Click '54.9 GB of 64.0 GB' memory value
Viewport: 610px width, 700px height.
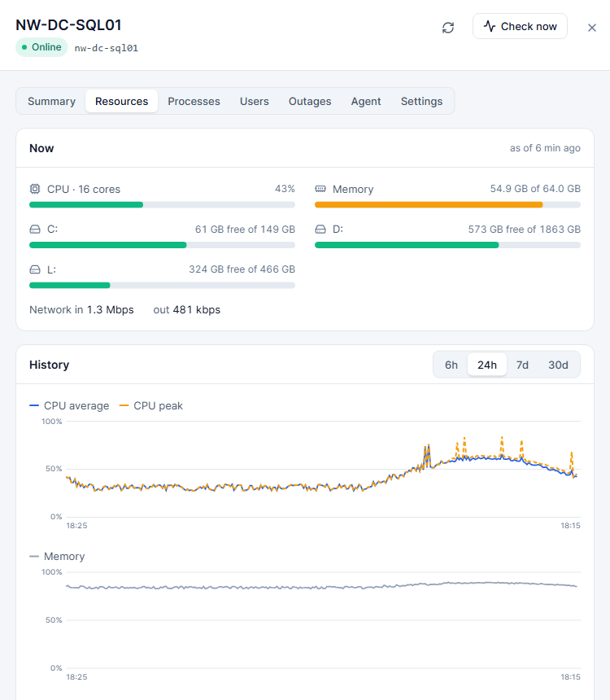point(535,189)
